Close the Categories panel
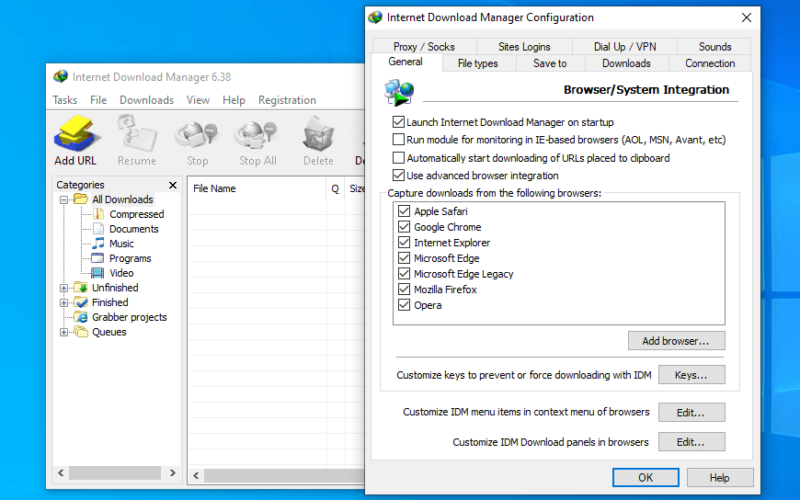This screenshot has height=500, width=800. pyautogui.click(x=172, y=185)
